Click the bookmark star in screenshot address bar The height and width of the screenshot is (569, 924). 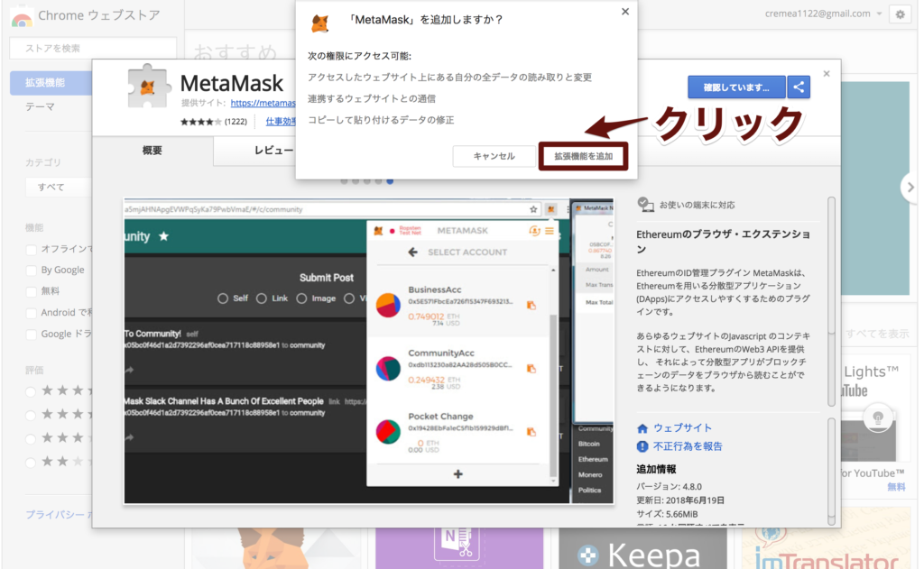[x=533, y=209]
